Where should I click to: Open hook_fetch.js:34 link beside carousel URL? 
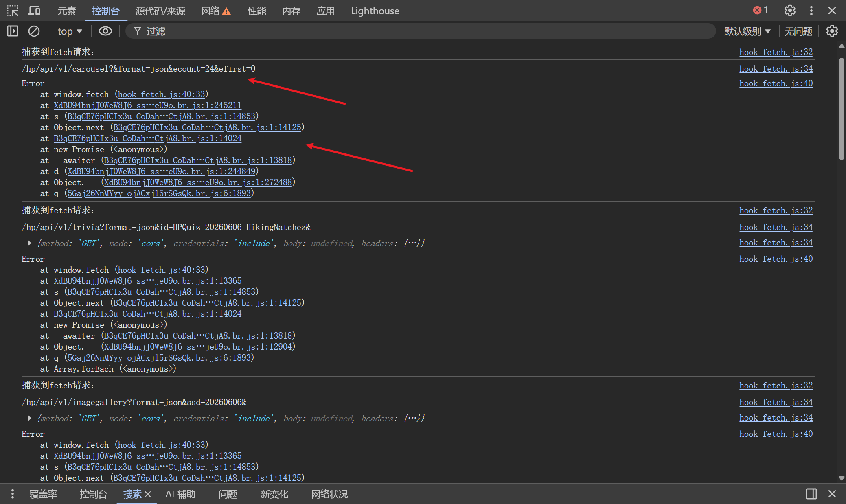point(776,69)
